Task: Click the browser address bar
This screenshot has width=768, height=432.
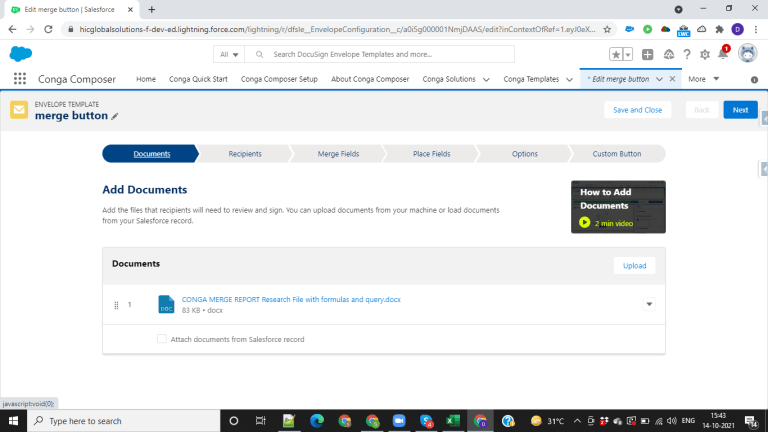Action: tap(337, 29)
